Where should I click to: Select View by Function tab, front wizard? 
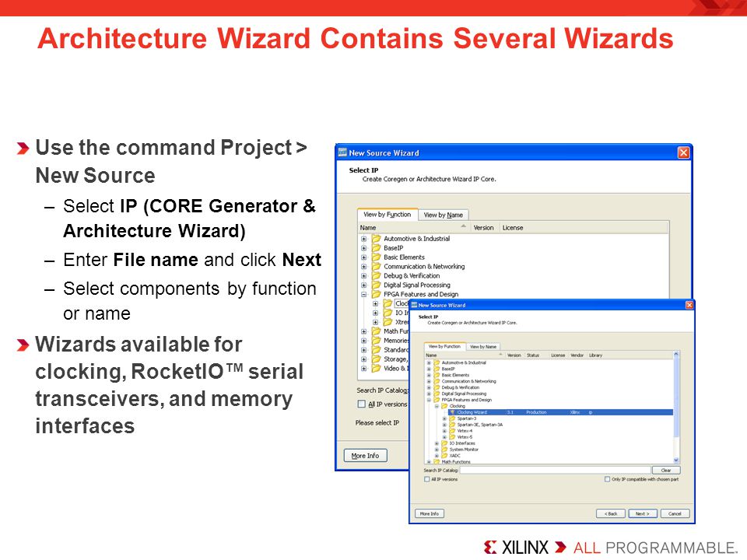444,346
